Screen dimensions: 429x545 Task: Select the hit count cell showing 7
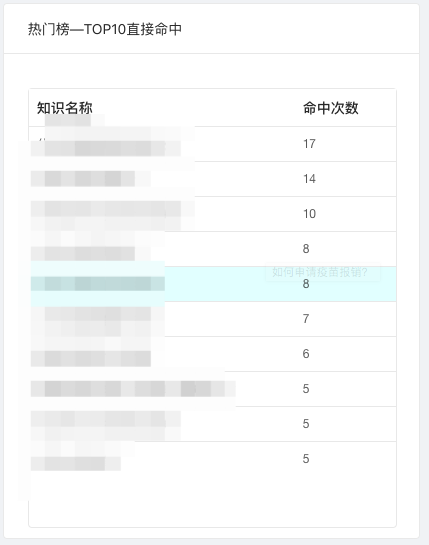tap(306, 319)
